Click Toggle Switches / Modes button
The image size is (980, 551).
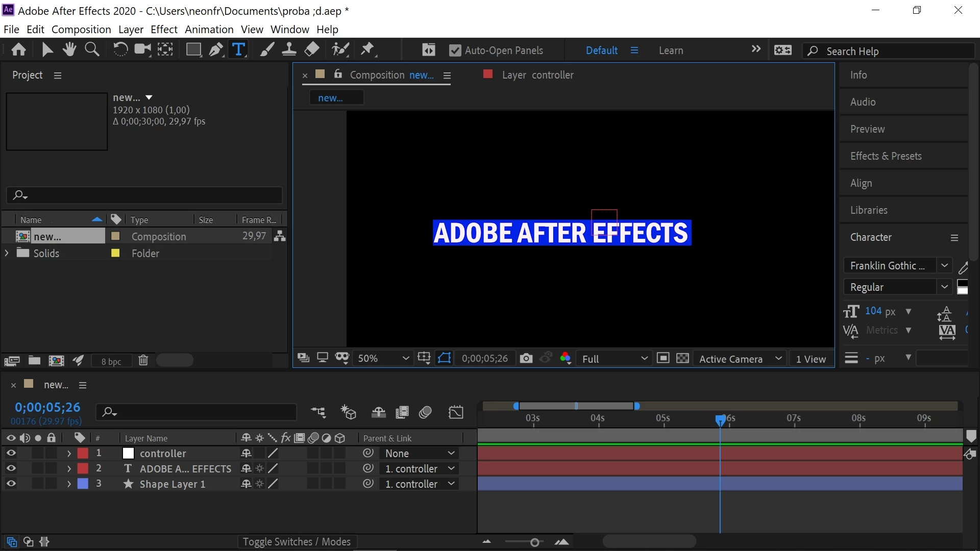tap(297, 542)
